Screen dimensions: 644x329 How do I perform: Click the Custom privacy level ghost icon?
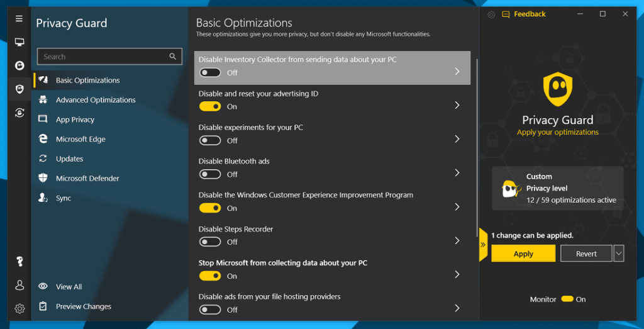[511, 189]
